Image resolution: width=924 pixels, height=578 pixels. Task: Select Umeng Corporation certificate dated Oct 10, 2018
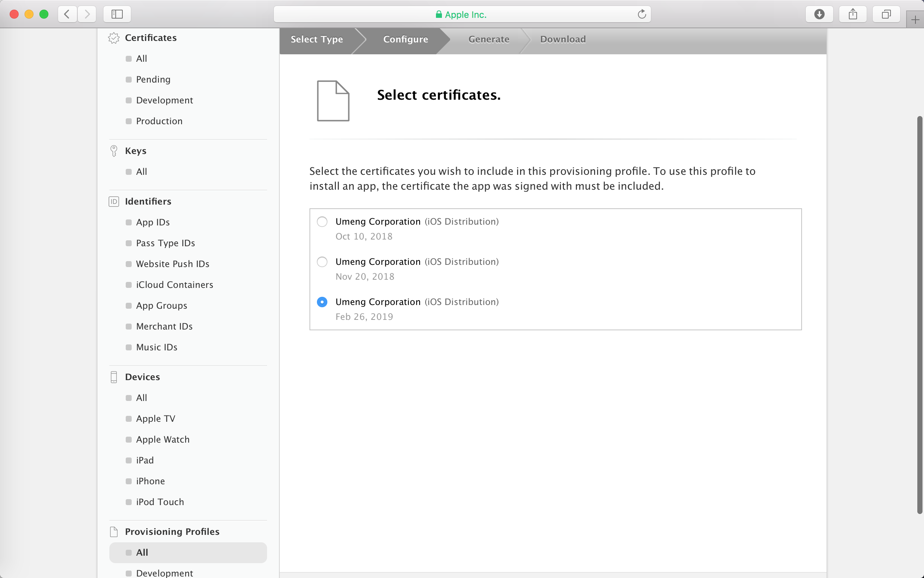coord(322,222)
